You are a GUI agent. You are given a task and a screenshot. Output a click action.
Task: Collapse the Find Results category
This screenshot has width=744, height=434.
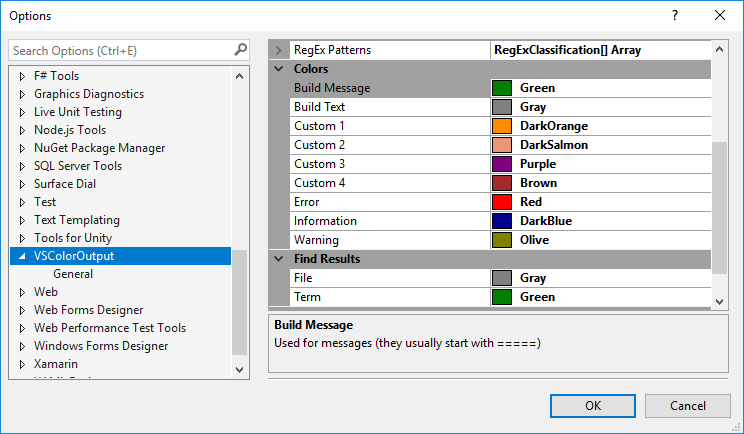(279, 259)
